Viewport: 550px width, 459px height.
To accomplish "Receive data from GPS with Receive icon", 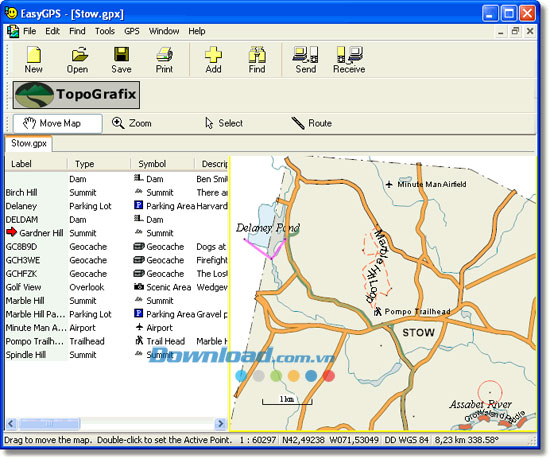I will coord(349,60).
